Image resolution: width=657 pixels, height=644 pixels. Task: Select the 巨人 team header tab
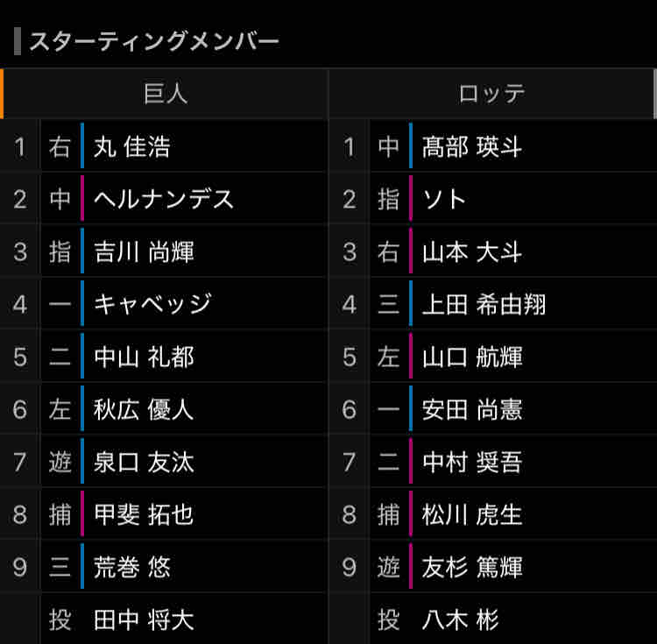165,94
